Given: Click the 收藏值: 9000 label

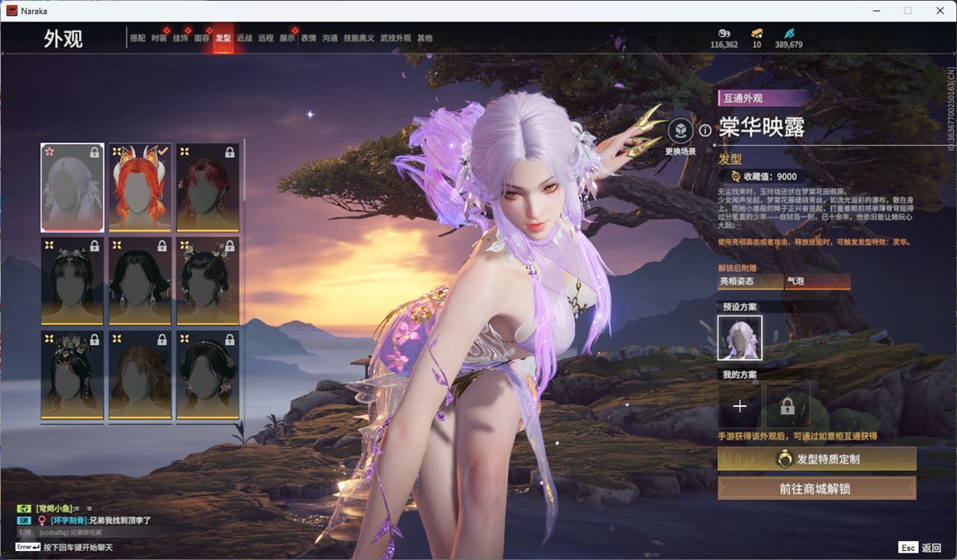Looking at the screenshot, I should [769, 176].
